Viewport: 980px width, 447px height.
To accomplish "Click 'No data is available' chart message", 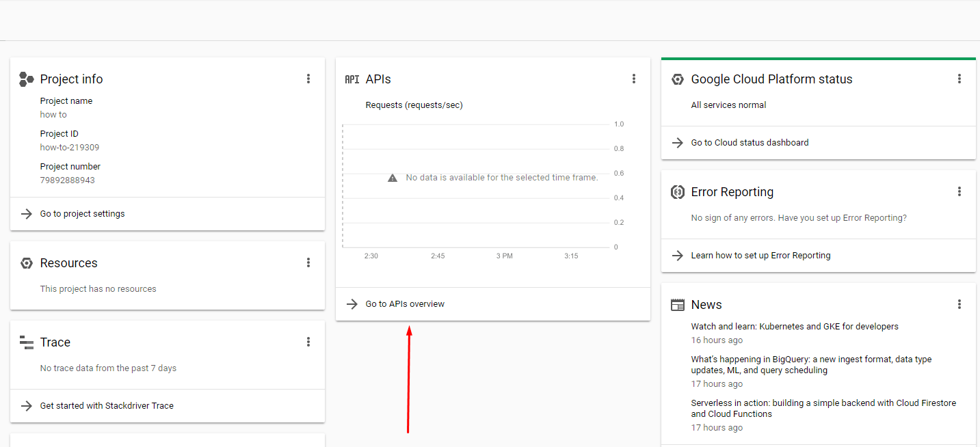I will pos(502,178).
